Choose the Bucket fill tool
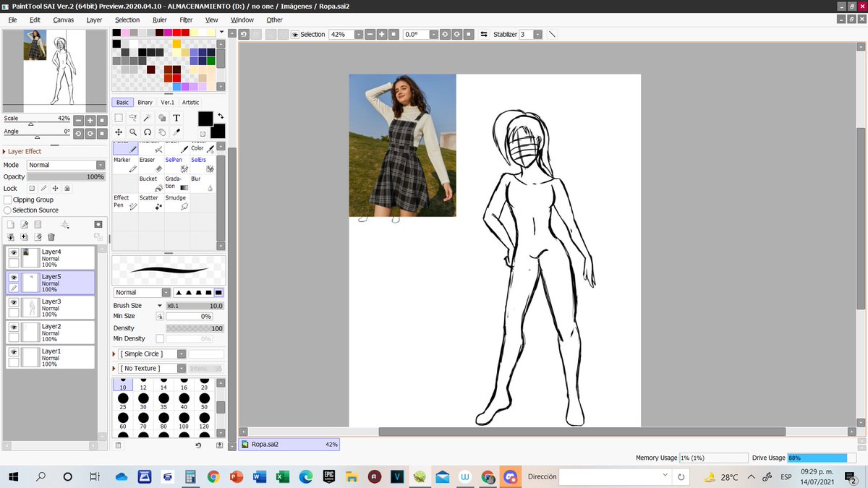 [x=151, y=184]
